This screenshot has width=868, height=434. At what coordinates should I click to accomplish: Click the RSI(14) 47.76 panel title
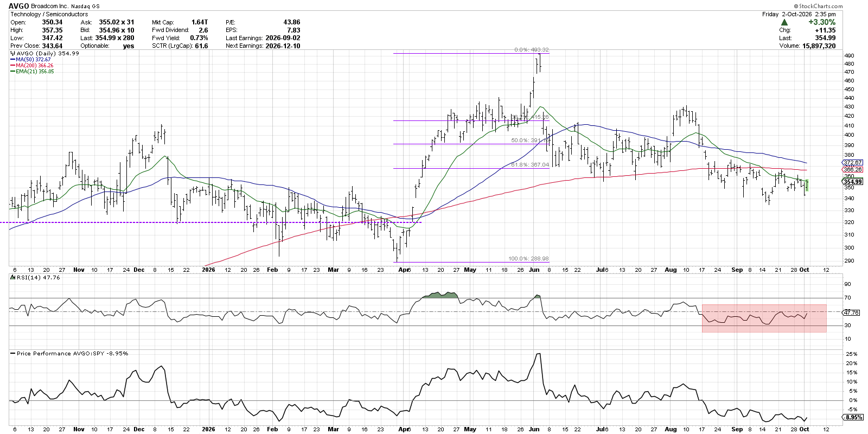point(38,278)
